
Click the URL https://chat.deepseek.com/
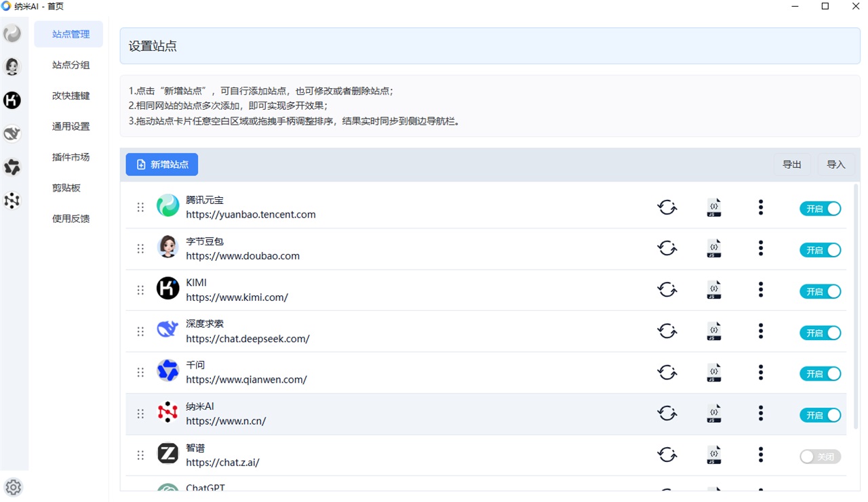point(248,339)
